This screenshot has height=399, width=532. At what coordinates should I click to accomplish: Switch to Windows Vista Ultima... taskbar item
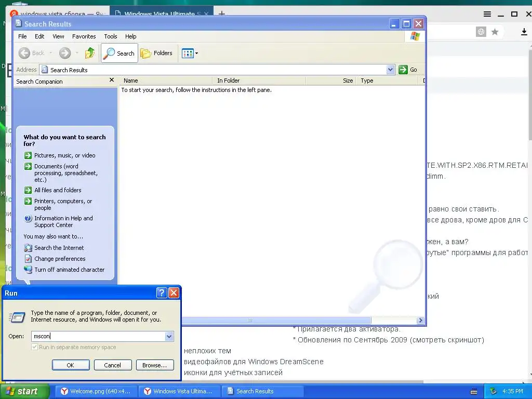pos(179,391)
